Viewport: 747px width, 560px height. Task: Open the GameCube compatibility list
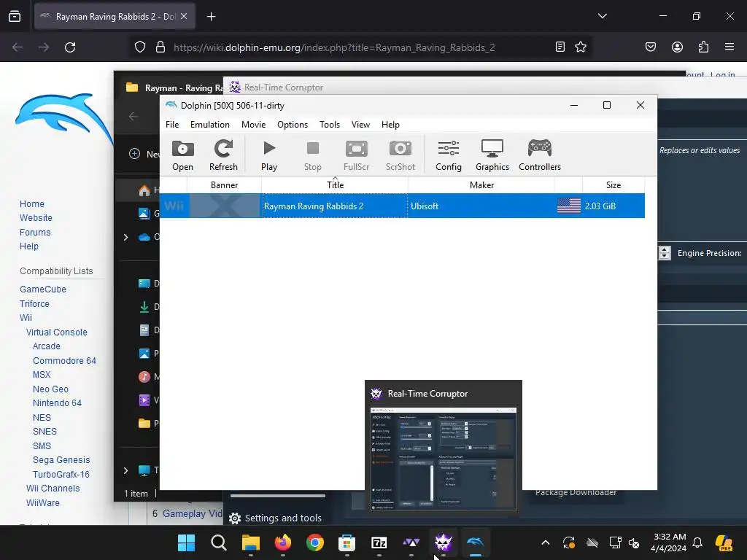[43, 289]
